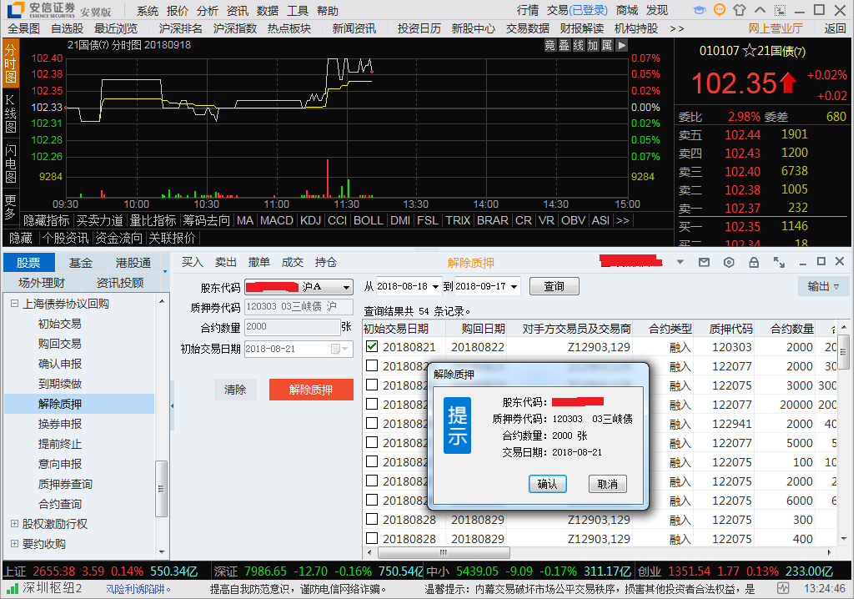The height and width of the screenshot is (599, 868).
Task: Switch to the 基金 tab
Action: pos(81,263)
